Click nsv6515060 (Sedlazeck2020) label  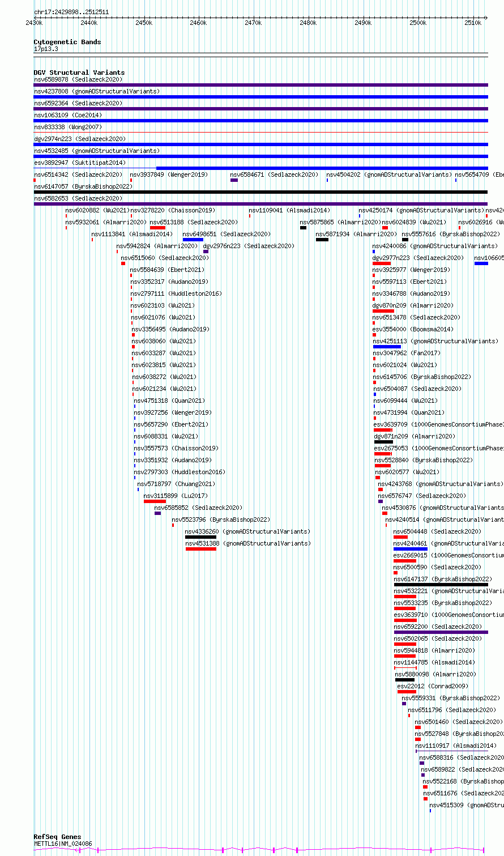[165, 258]
